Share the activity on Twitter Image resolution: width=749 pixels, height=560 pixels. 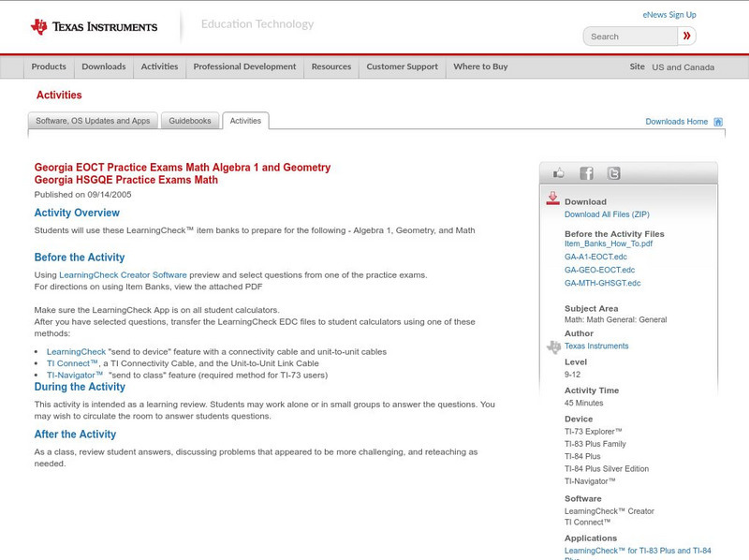[x=612, y=172]
